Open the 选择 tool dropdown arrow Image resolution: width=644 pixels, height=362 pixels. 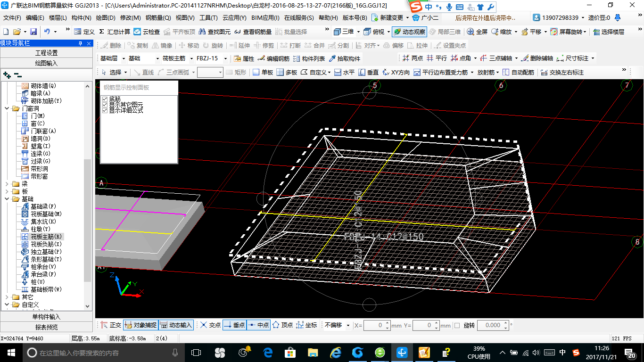pyautogui.click(x=125, y=72)
